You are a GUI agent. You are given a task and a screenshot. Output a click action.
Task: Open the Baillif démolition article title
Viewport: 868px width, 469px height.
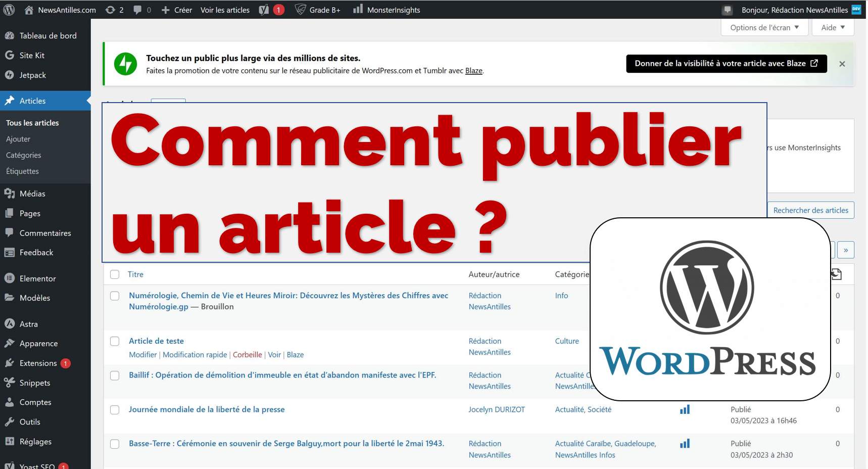coord(282,375)
